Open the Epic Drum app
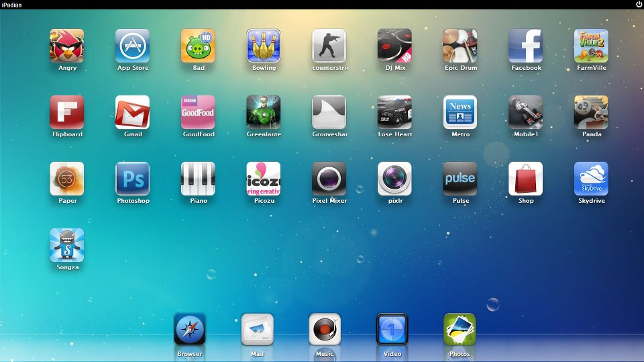644x362 pixels. pyautogui.click(x=460, y=46)
